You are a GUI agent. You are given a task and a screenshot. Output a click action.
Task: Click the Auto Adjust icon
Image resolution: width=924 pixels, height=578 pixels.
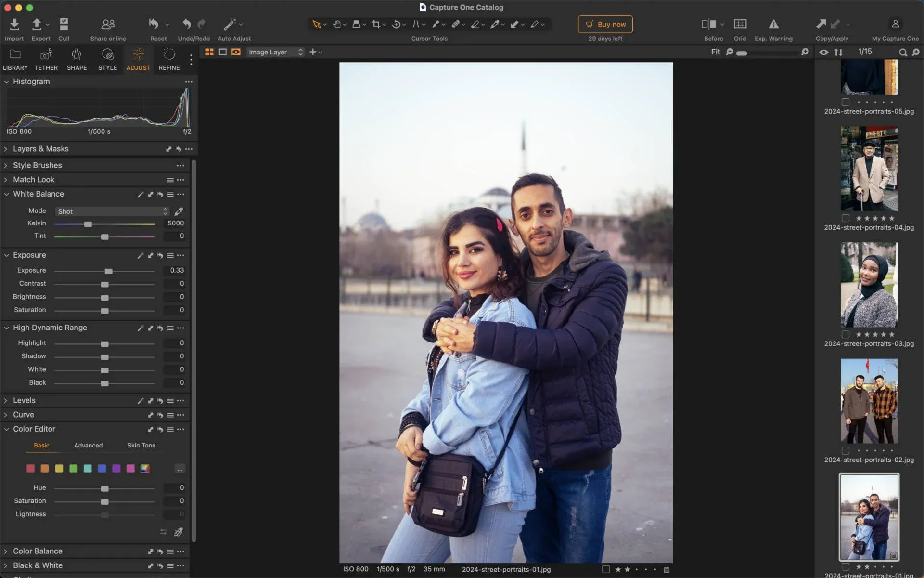click(x=229, y=24)
